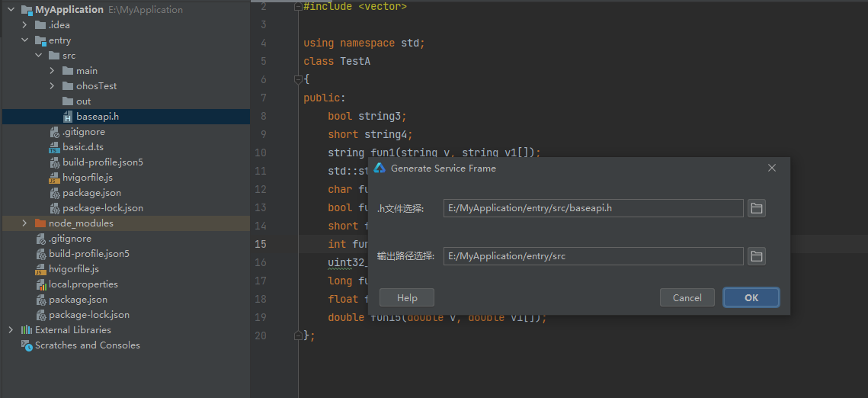Click the Generate Service Frame dialog logo
This screenshot has width=868, height=398.
pos(380,169)
